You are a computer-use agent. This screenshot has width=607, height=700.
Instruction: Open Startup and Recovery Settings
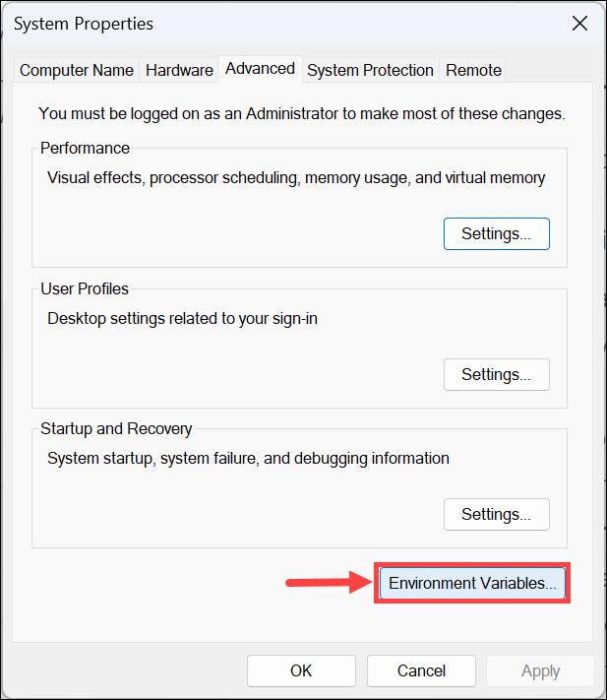tap(497, 514)
